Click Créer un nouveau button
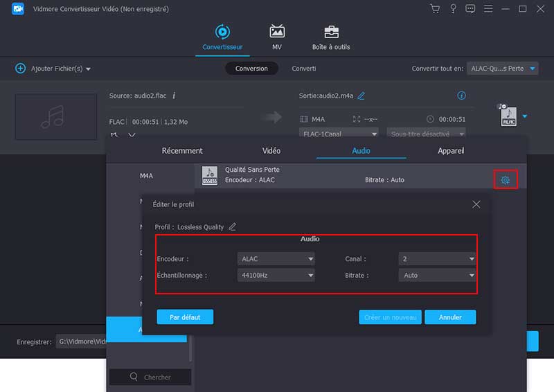Image resolution: width=554 pixels, height=392 pixels. click(391, 317)
